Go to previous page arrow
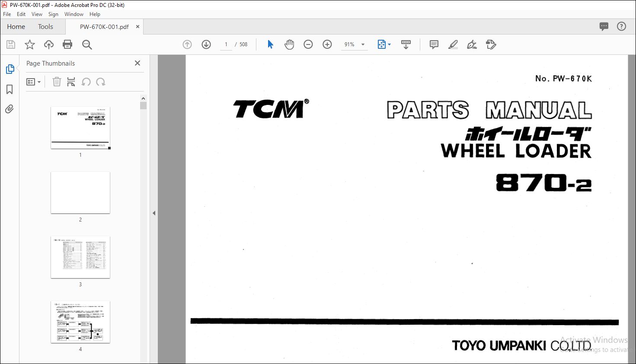This screenshot has width=636, height=364. 187,44
